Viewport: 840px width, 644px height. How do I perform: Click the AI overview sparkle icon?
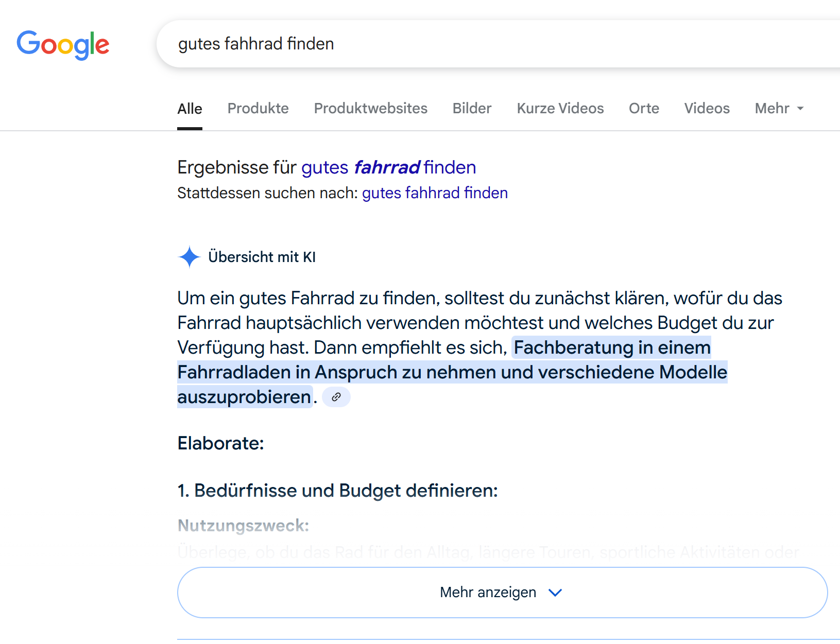coord(189,257)
